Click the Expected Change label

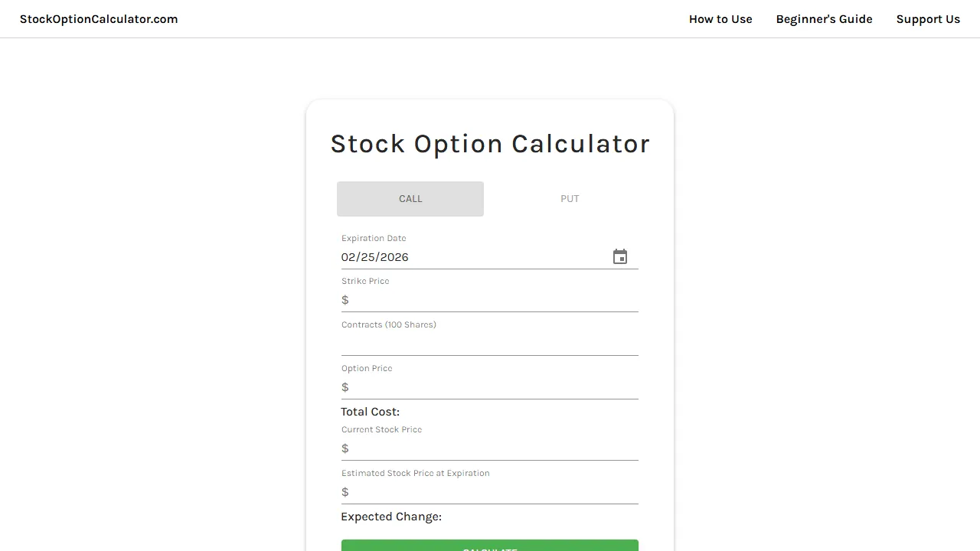391,517
